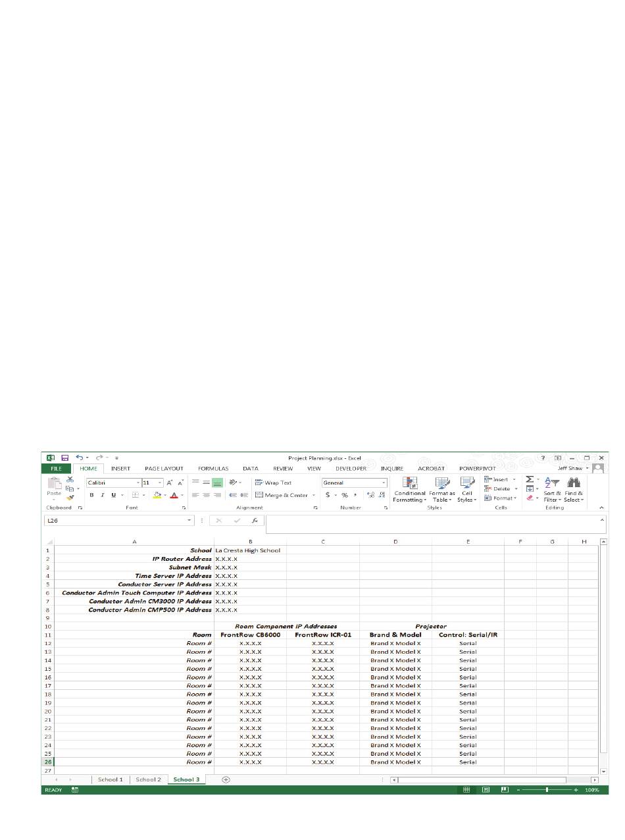The image size is (625, 840).
Task: Switch to Page Layout view in the status bar
Action: pyautogui.click(x=486, y=789)
